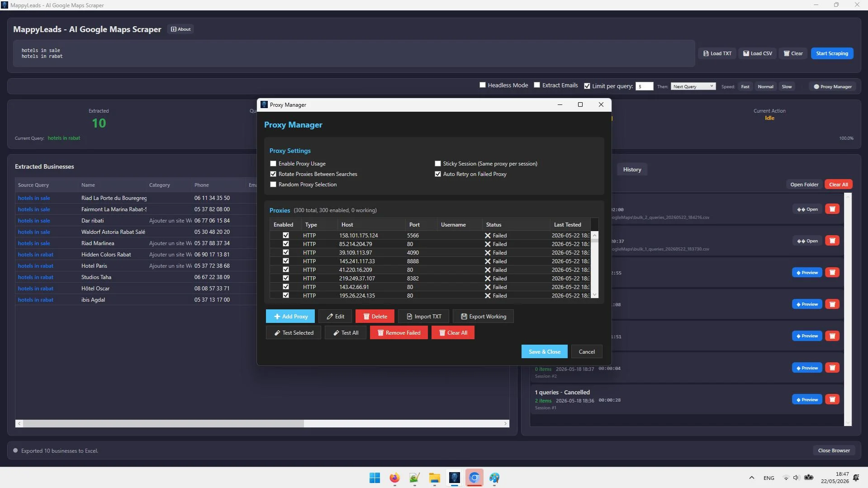The image size is (868, 488).
Task: Enable Sticky Session option
Action: (x=438, y=163)
